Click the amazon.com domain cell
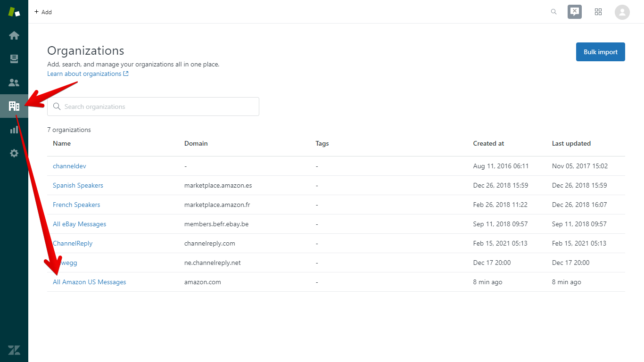The width and height of the screenshot is (644, 362). pyautogui.click(x=203, y=282)
